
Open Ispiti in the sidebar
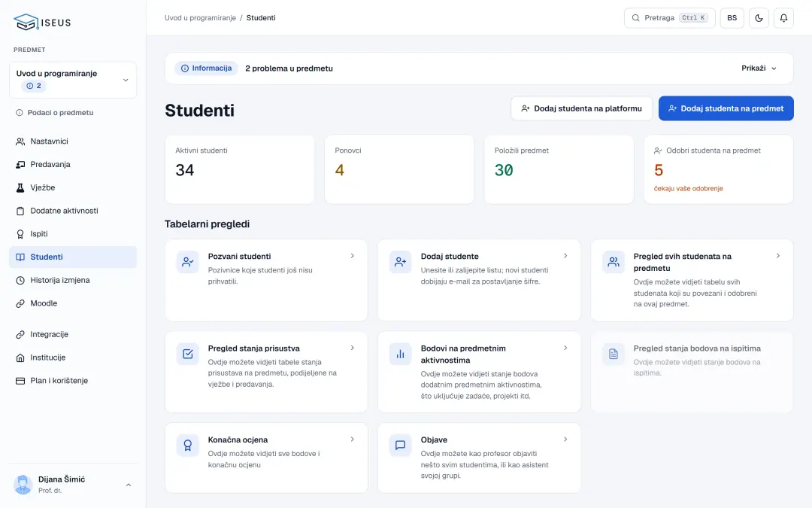[73, 234]
